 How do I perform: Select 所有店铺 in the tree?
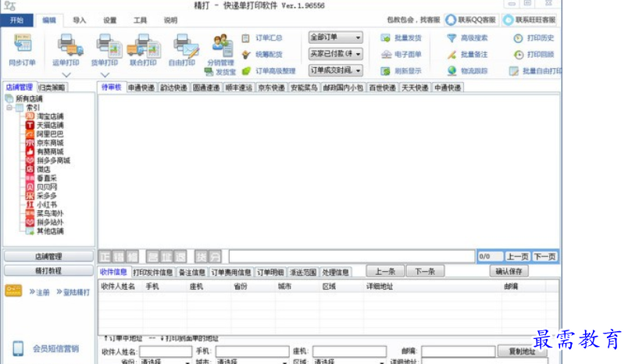click(29, 98)
